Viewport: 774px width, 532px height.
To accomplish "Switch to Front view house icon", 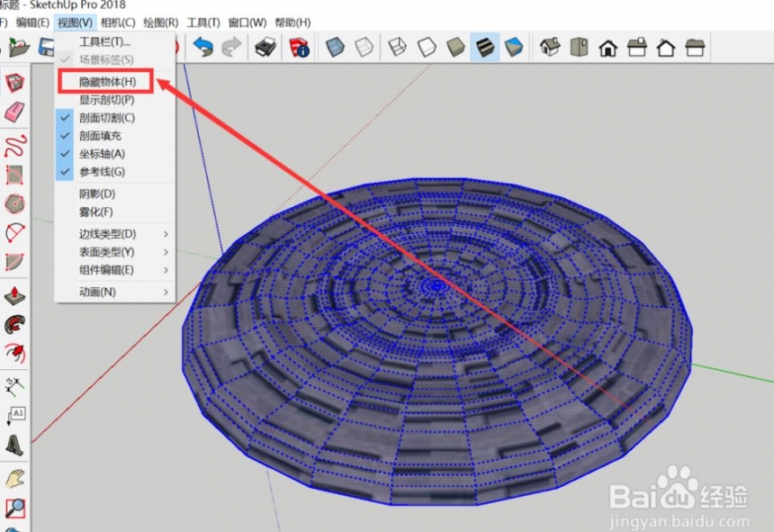I will [x=607, y=48].
